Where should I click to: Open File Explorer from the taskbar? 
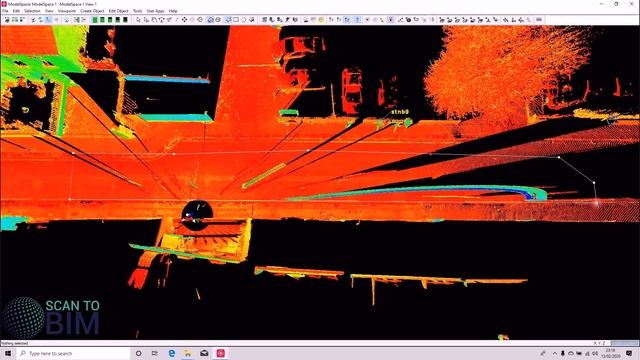click(x=188, y=353)
